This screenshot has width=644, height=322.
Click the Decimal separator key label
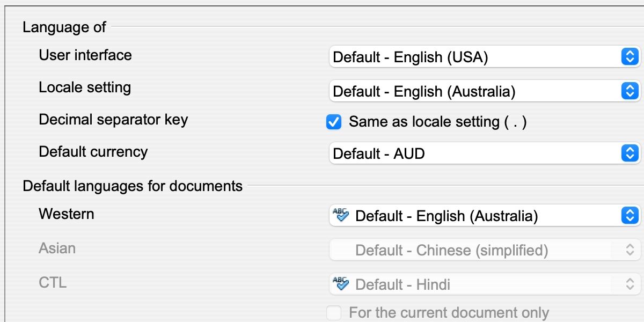(x=113, y=119)
